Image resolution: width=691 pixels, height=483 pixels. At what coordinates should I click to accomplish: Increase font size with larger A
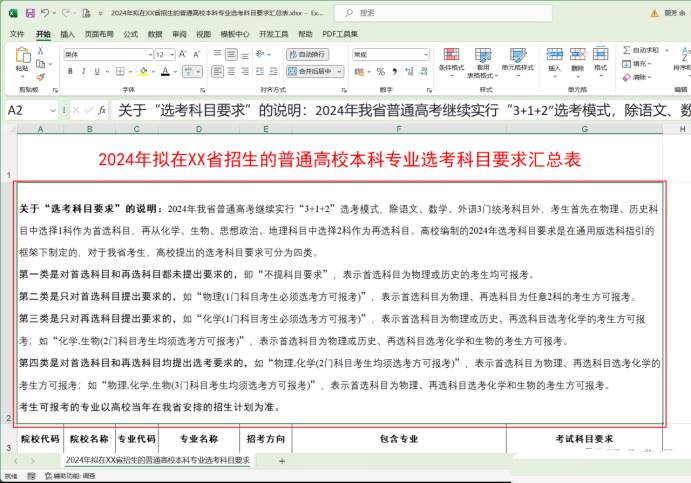point(183,54)
